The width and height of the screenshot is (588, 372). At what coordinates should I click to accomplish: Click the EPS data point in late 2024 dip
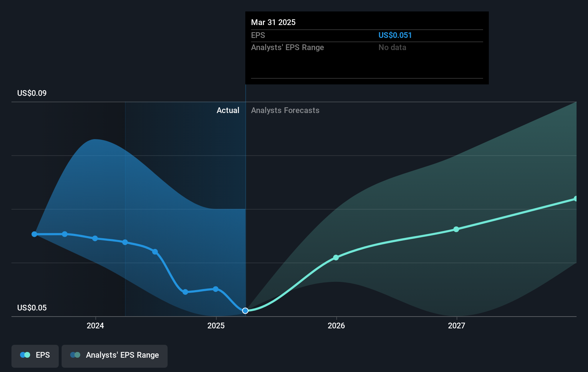(x=185, y=292)
